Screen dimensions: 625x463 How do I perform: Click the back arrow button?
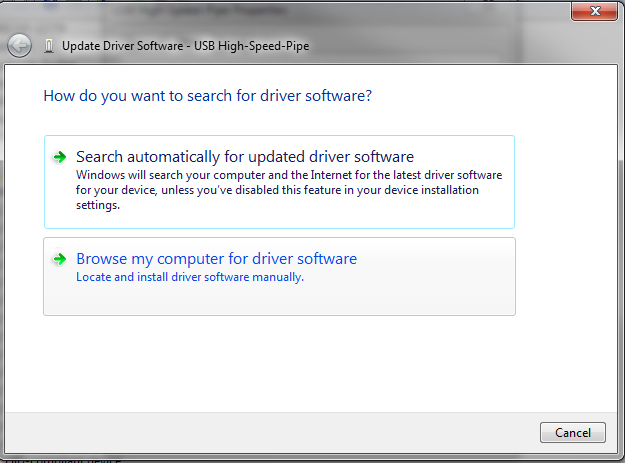[x=19, y=45]
